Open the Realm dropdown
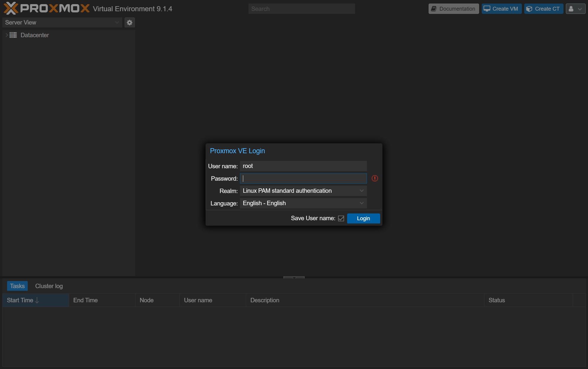 tap(362, 191)
